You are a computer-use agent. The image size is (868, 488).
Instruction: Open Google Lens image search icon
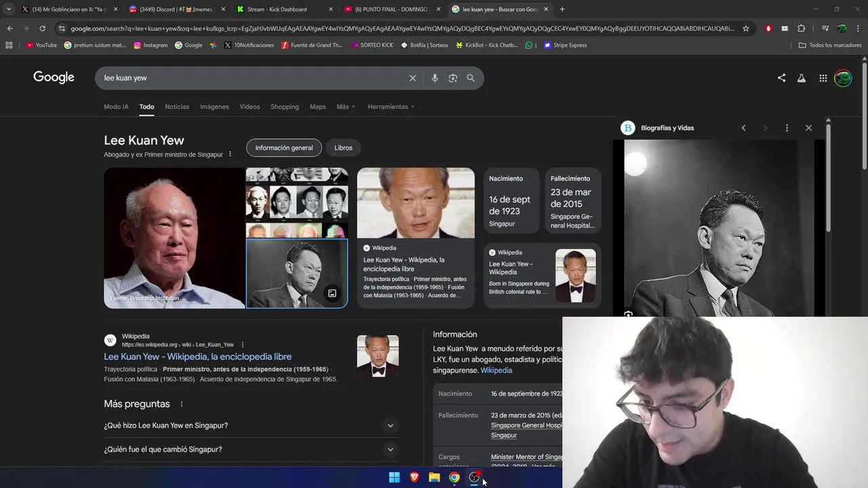pos(453,78)
